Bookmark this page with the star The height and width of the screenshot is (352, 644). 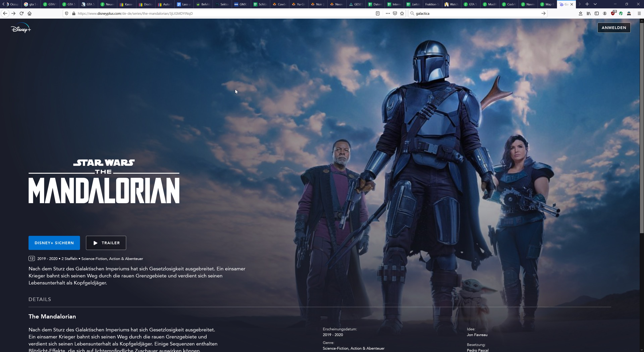point(402,13)
